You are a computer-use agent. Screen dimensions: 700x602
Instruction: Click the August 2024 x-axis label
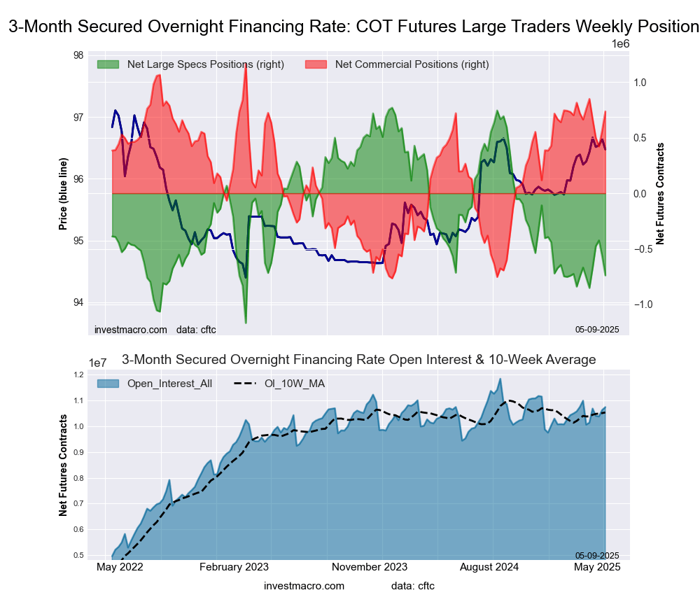point(493,568)
